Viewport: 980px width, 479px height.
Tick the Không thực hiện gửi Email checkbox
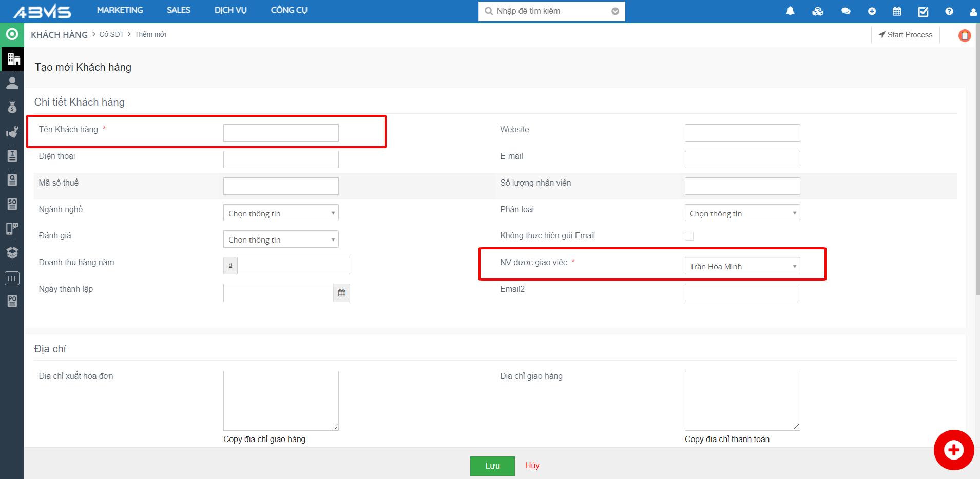tap(689, 236)
